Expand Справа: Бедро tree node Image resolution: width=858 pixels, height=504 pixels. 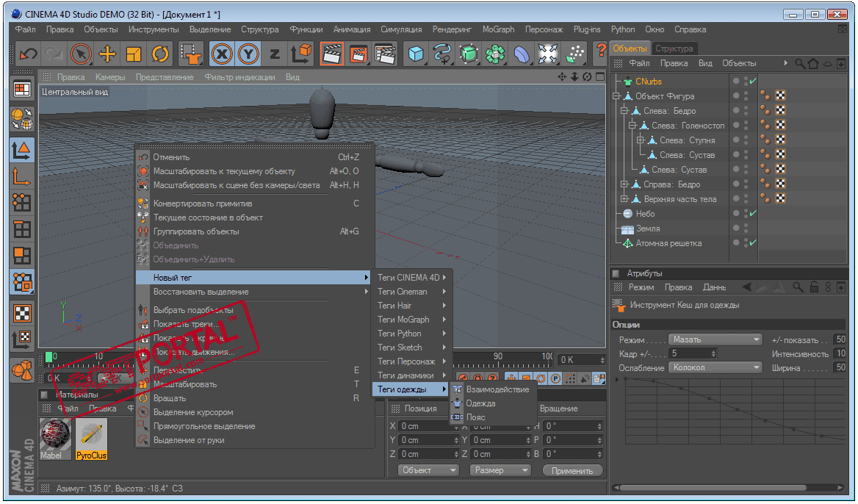coord(624,184)
